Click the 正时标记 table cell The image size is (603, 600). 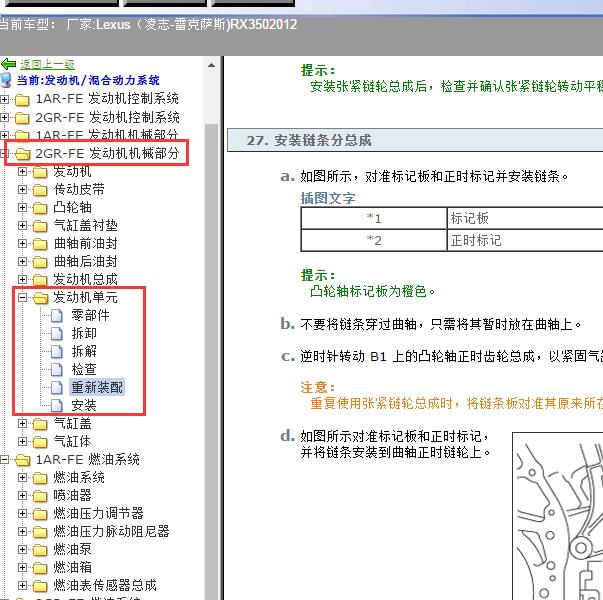[525, 240]
